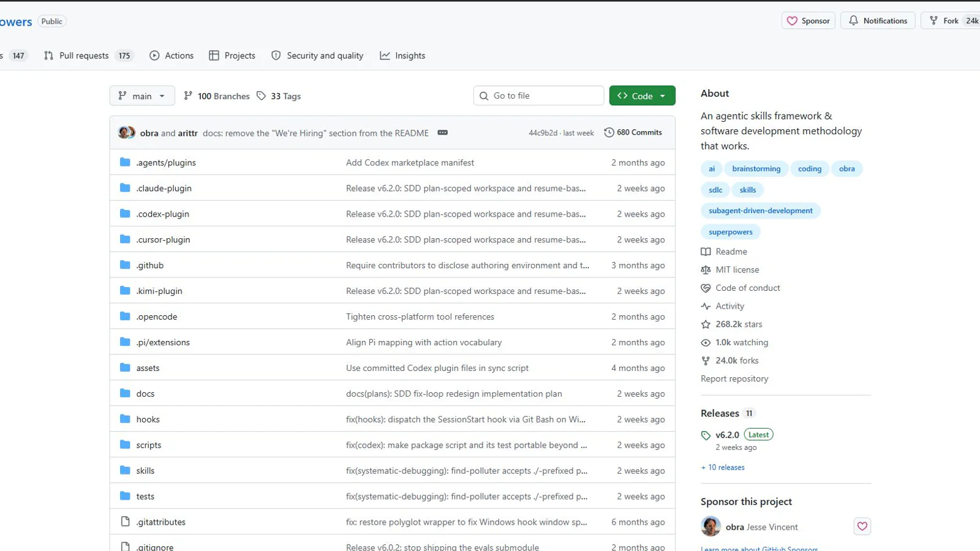
Task: Expand the commit message ellipsis
Action: pos(443,132)
